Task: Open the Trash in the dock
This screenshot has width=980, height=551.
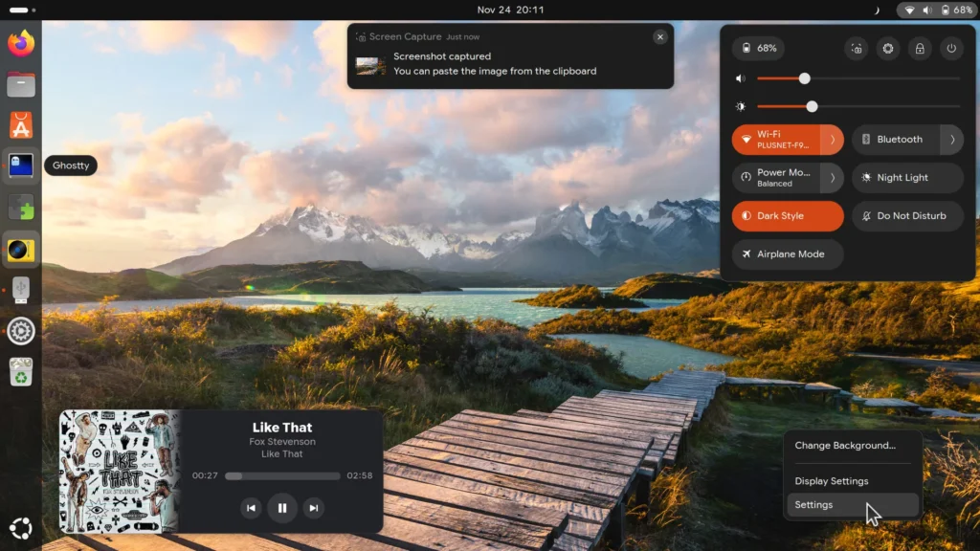Action: tap(21, 372)
